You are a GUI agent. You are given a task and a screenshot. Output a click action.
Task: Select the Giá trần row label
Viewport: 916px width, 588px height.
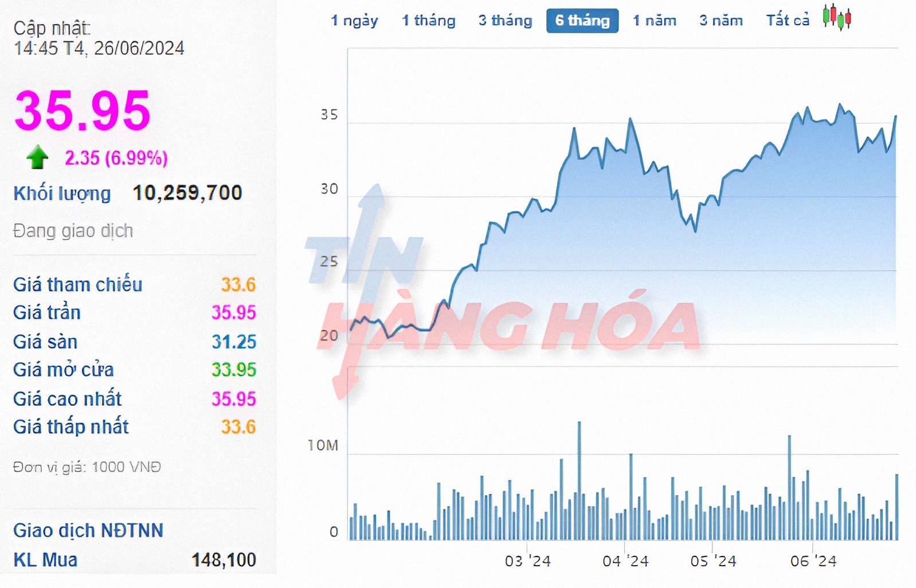[x=47, y=312]
